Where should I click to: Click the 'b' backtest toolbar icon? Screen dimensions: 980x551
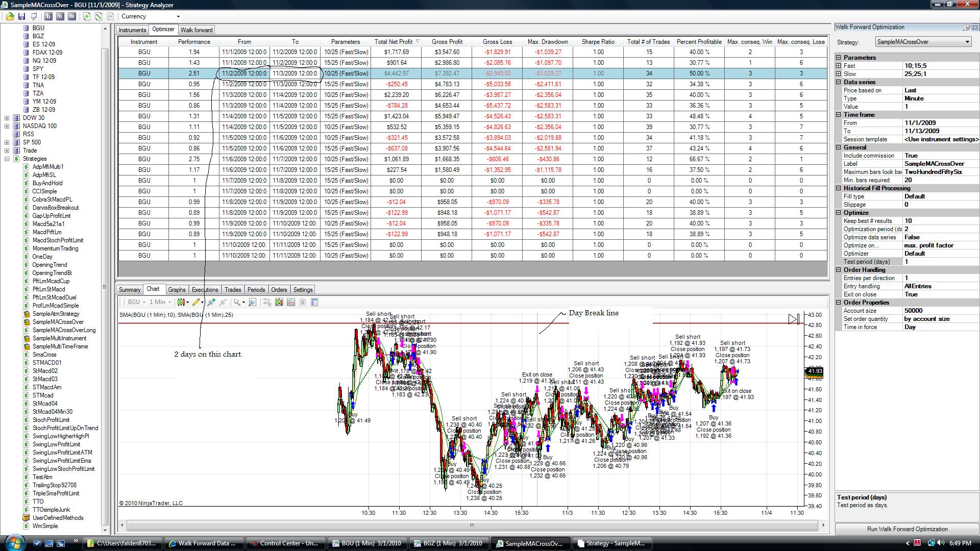[x=48, y=16]
